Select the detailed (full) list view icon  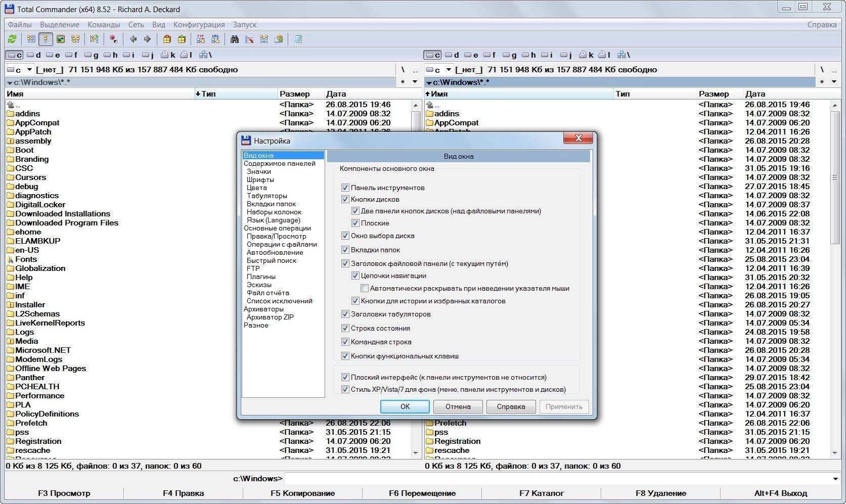coord(46,39)
